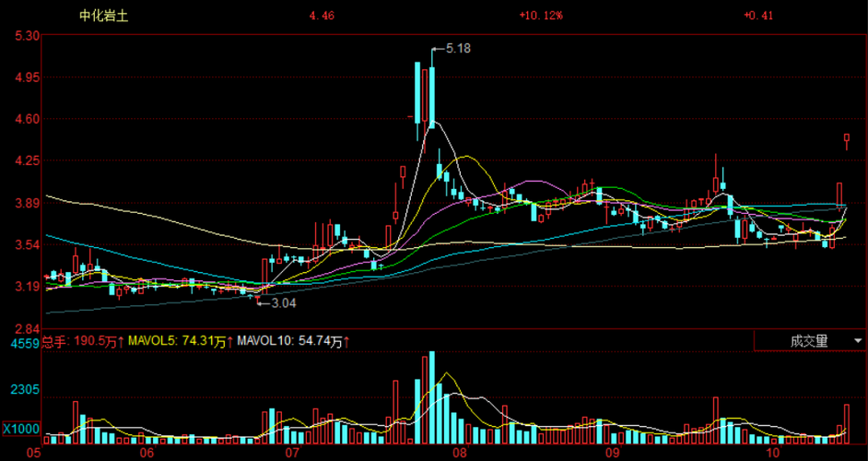The image size is (868, 461).
Task: Select the latest red volume bar
Action: point(847,424)
